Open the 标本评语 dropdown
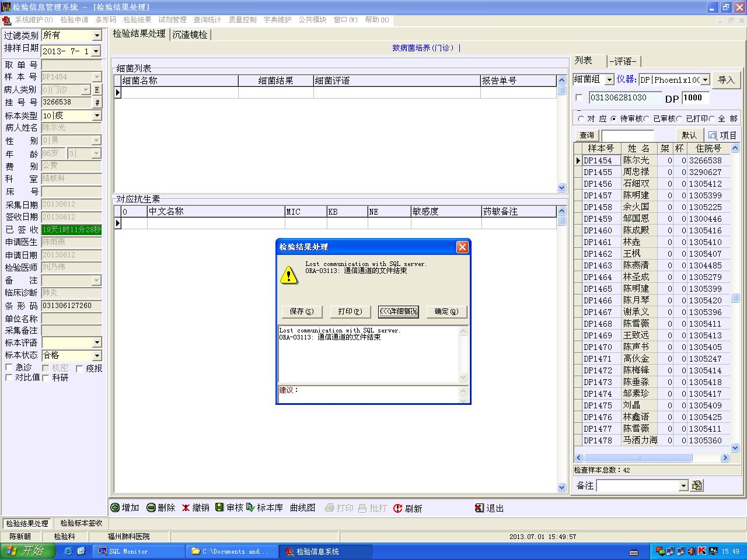Image resolution: width=747 pixels, height=560 pixels. click(x=97, y=342)
